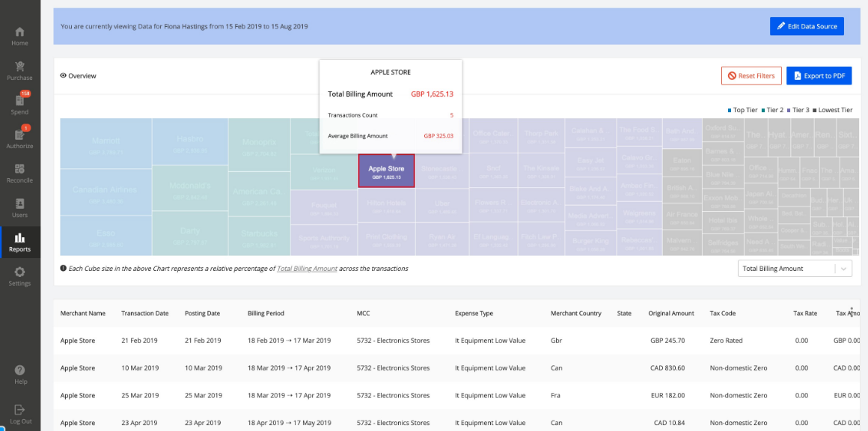Click the Merchant Country column header
868x431 pixels.
click(575, 314)
